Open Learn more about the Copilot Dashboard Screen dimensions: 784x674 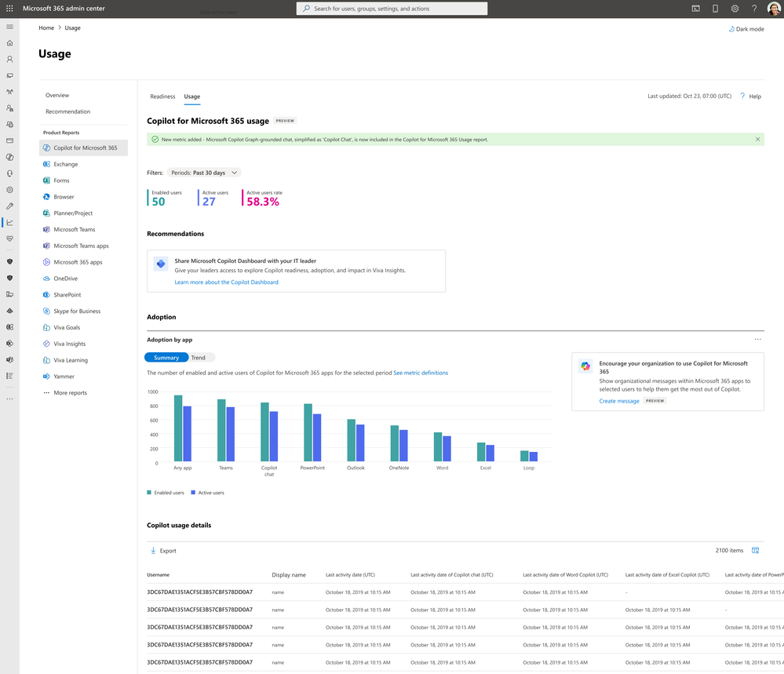227,282
